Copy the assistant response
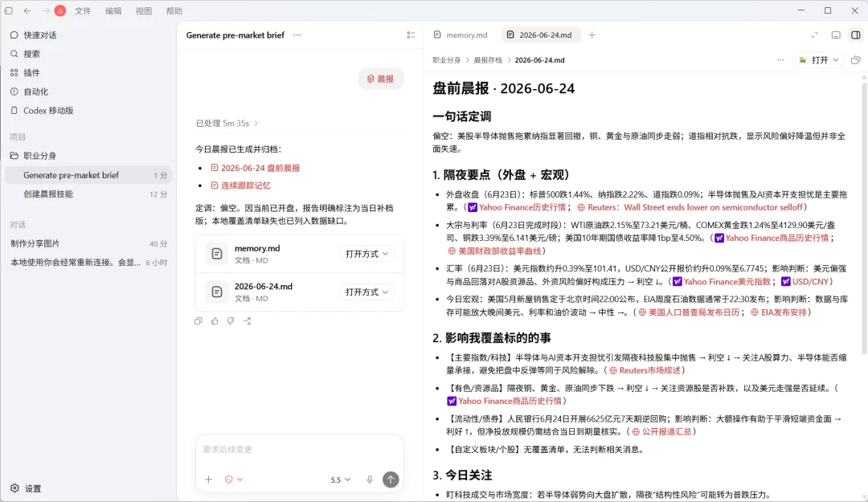Viewport: 868px width, 502px height. tap(199, 321)
